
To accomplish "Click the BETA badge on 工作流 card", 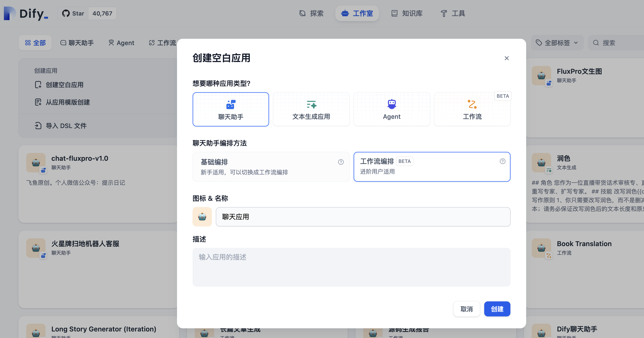I will [x=502, y=96].
